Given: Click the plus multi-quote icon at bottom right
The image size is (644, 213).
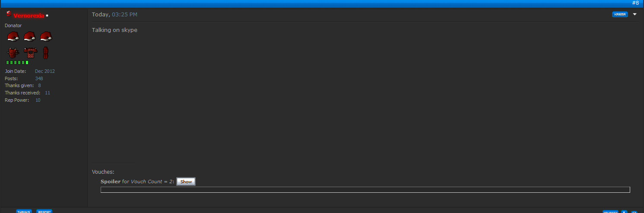Looking at the screenshot, I should (x=624, y=212).
